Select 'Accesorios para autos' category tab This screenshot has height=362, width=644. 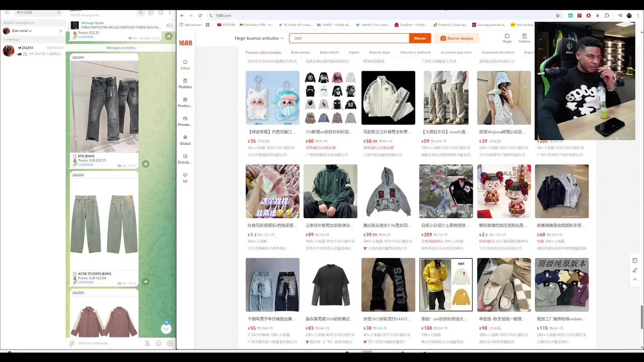(456, 52)
